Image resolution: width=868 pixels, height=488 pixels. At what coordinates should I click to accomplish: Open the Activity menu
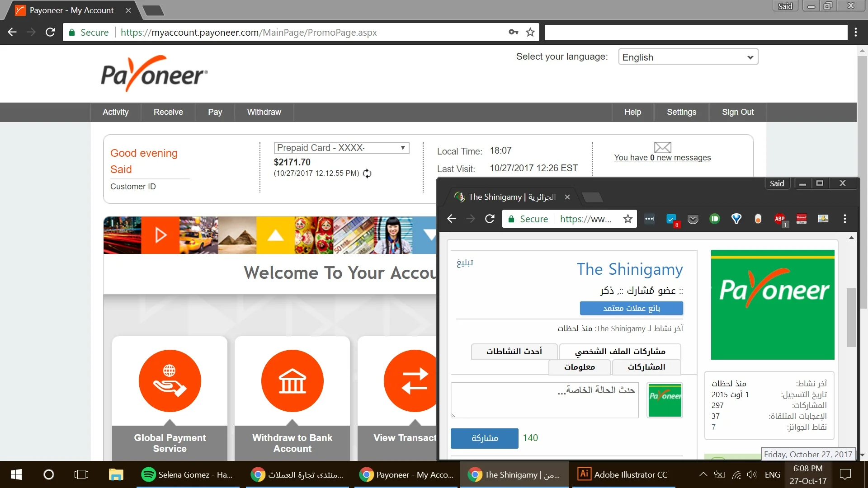pyautogui.click(x=115, y=112)
